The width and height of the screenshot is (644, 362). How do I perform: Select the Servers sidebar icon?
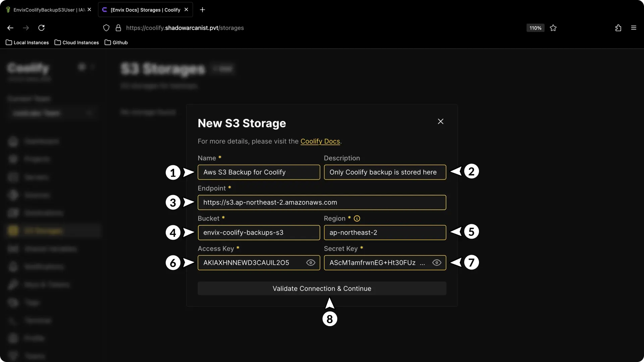(x=13, y=177)
